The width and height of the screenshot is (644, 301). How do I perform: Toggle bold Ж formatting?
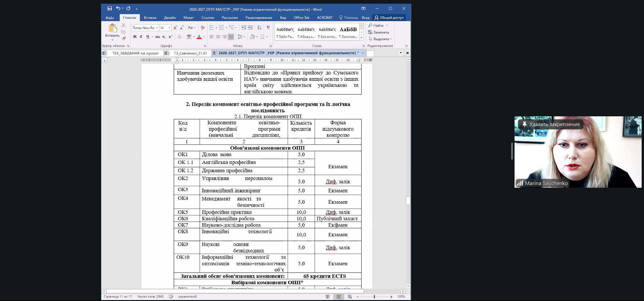click(x=135, y=37)
